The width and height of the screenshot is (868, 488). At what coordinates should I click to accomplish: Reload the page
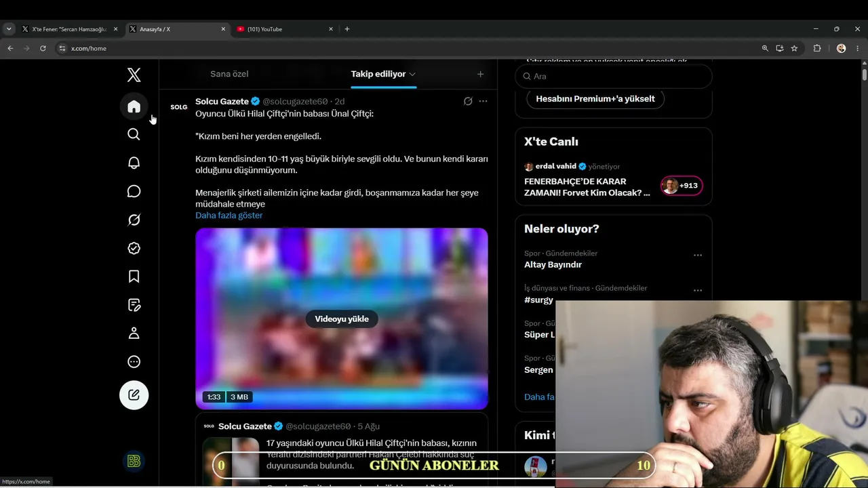(x=43, y=48)
